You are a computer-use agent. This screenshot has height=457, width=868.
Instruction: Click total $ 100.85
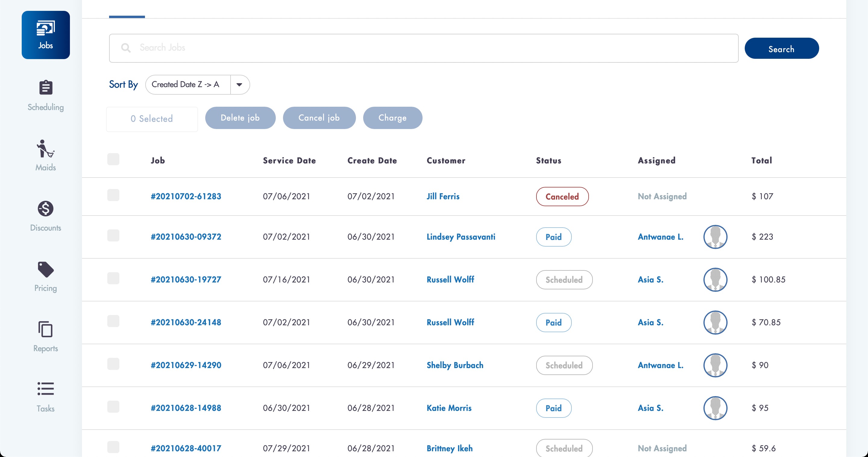(x=769, y=279)
